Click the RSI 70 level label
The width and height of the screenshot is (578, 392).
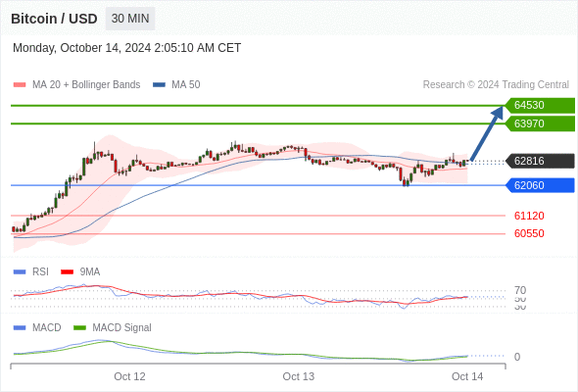pyautogui.click(x=520, y=290)
